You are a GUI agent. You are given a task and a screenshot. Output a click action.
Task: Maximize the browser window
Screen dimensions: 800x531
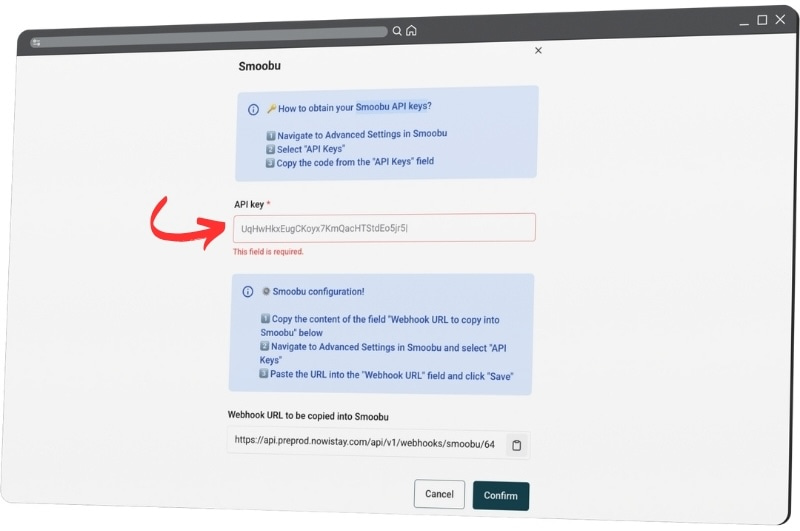click(x=762, y=20)
